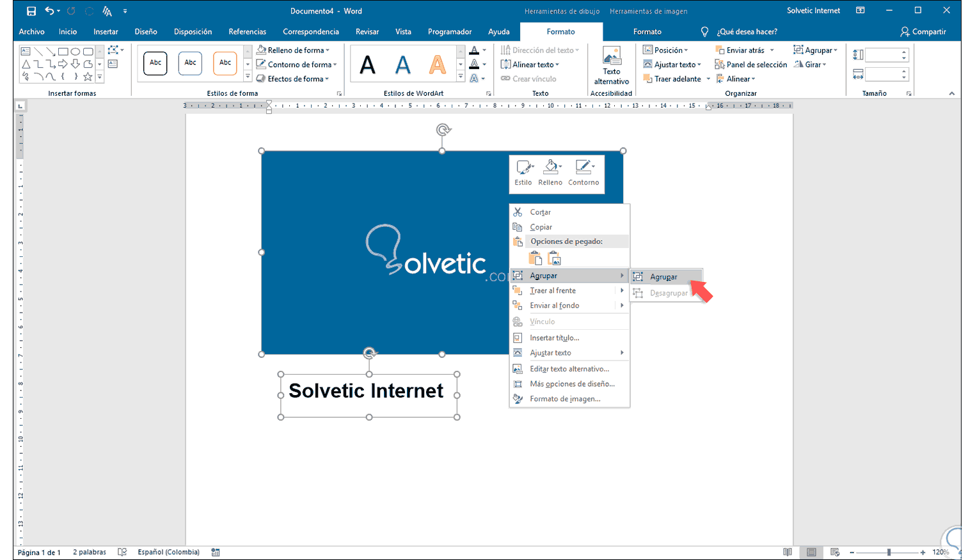Image resolution: width=975 pixels, height=560 pixels.
Task: Switch to the Revisar ribbon tab
Action: tap(367, 31)
